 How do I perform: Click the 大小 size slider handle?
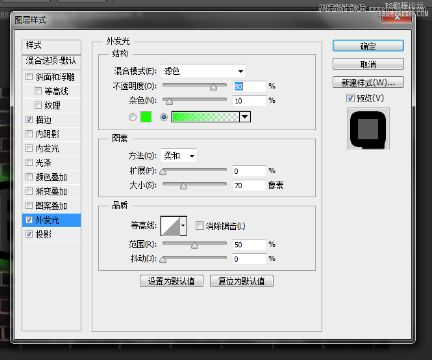(x=183, y=186)
